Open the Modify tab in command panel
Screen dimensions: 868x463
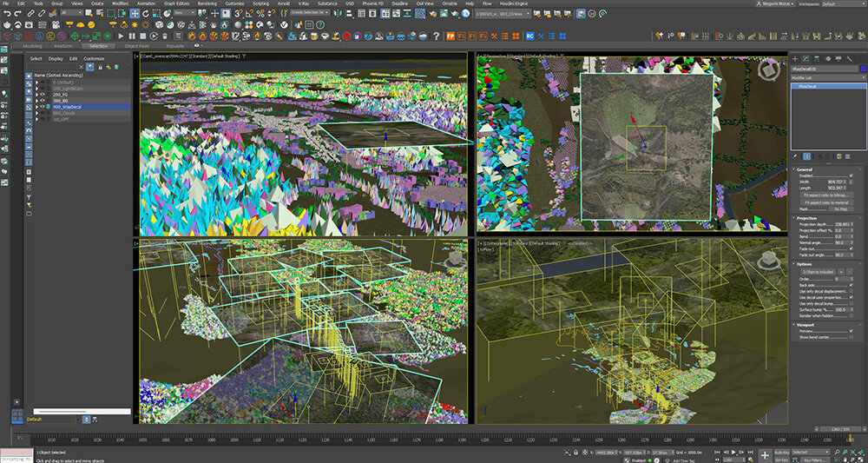pos(807,57)
